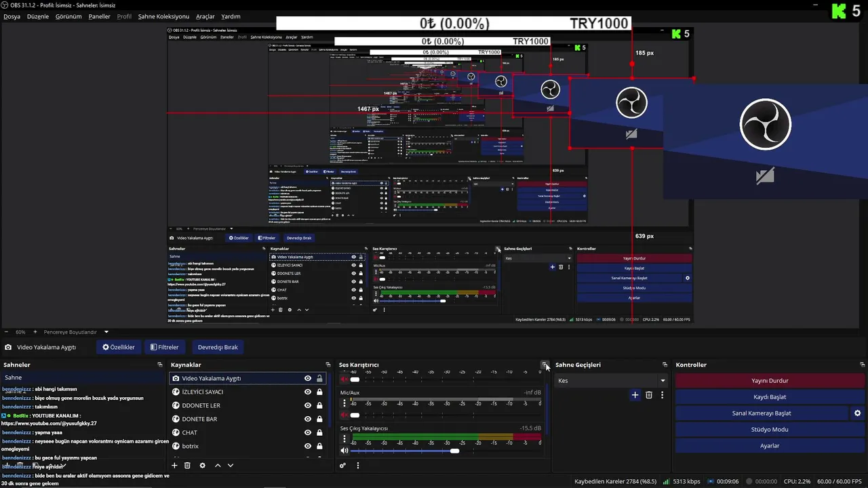Select the Sahne scene
Screen dimensions: 868x488
[x=82, y=378]
